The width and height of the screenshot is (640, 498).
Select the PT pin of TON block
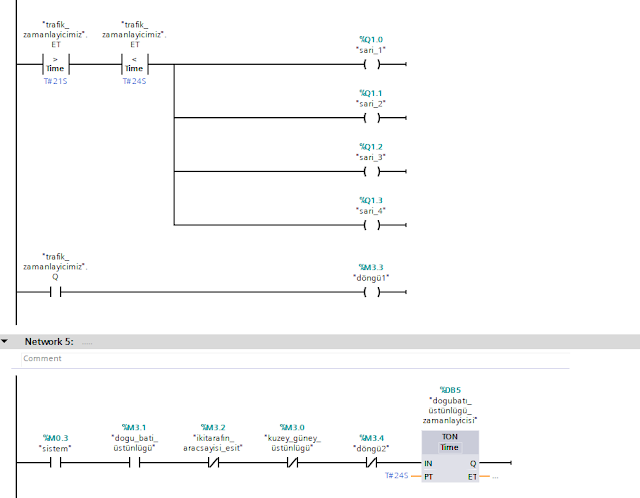point(428,477)
